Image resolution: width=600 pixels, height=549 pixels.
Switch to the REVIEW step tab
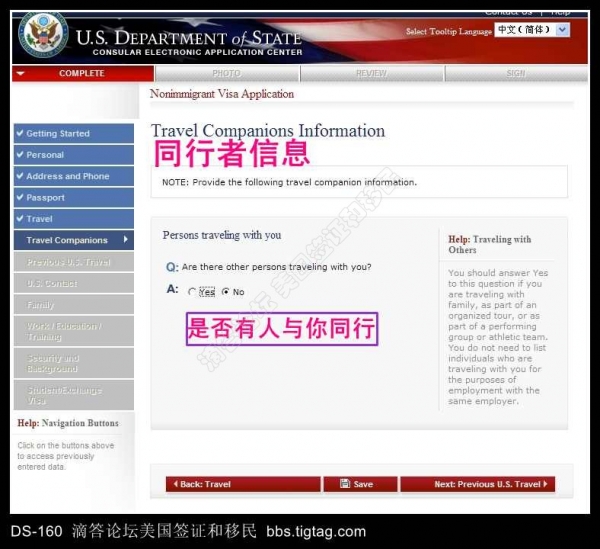pos(371,74)
